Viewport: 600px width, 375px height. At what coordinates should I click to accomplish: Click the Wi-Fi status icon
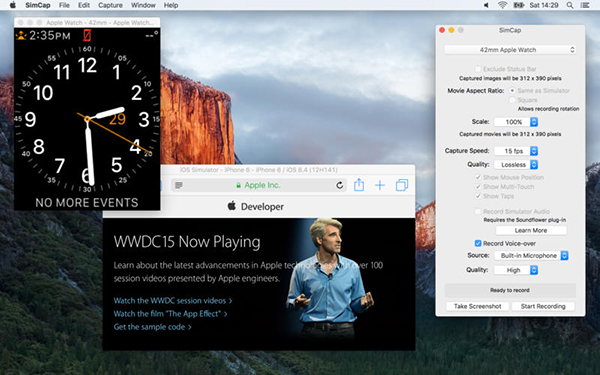(x=502, y=5)
